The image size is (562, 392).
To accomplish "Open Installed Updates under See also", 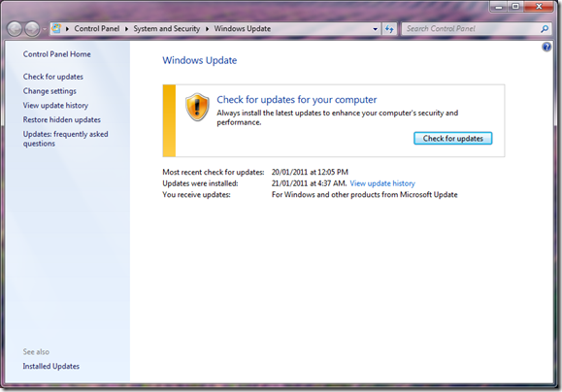I will coord(50,366).
